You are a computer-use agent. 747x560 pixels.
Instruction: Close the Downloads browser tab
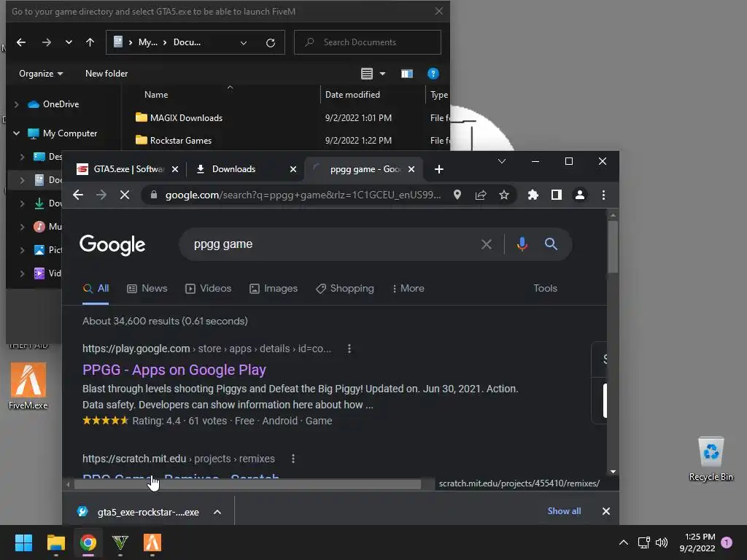[293, 169]
